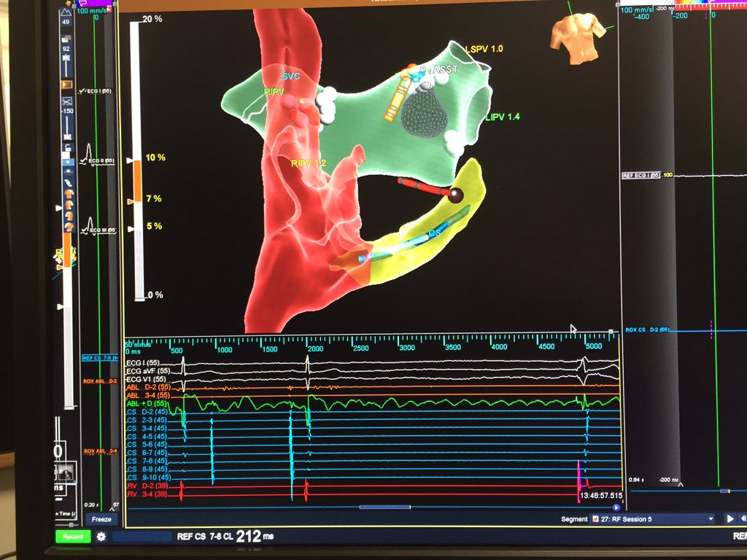Click the thumbnail image in bottom-left panel

tap(66, 472)
